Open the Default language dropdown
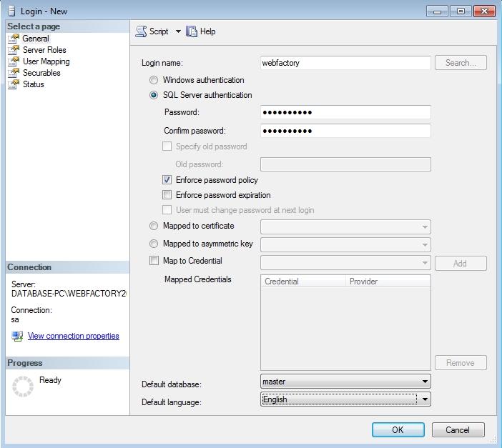This screenshot has height=448, width=502. click(425, 399)
